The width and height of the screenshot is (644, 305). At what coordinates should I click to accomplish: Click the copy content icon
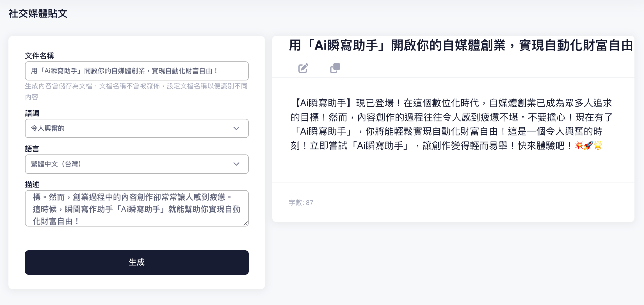[335, 68]
